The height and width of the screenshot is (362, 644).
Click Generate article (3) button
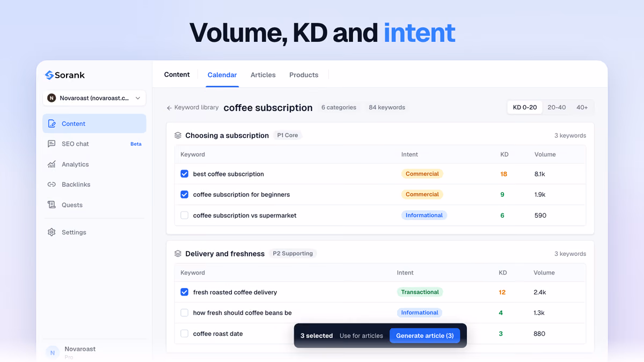(x=425, y=336)
